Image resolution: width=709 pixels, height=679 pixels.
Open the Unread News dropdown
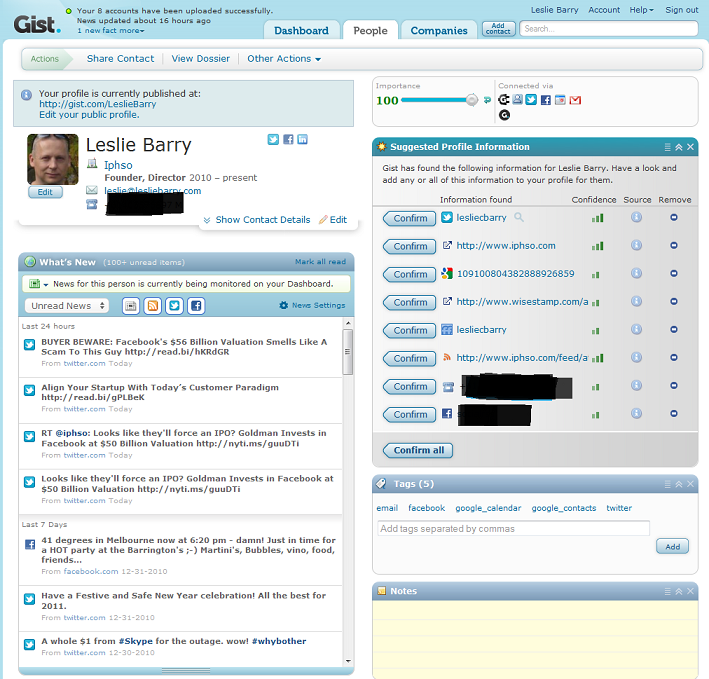coord(67,306)
